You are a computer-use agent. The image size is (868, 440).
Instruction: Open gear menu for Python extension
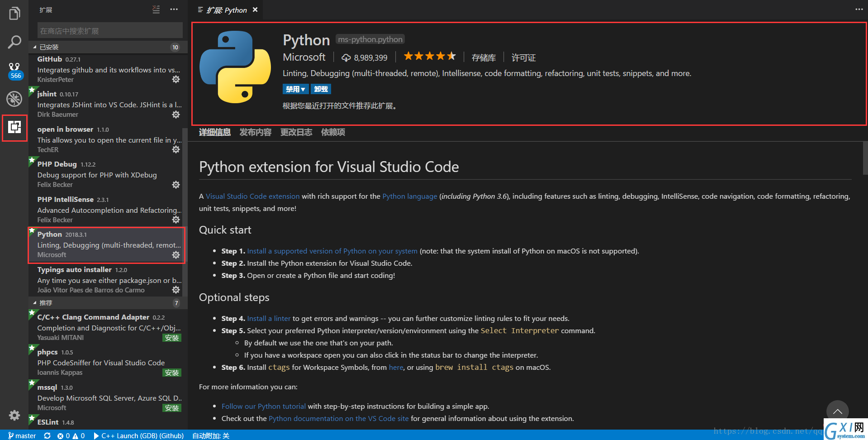click(176, 255)
